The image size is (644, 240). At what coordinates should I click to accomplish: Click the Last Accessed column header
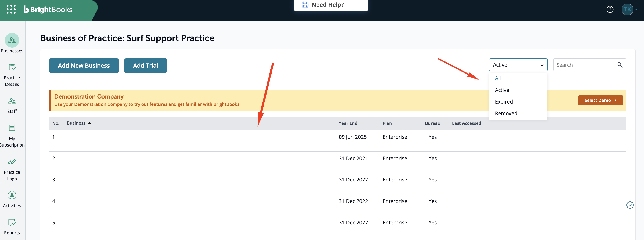coord(466,123)
